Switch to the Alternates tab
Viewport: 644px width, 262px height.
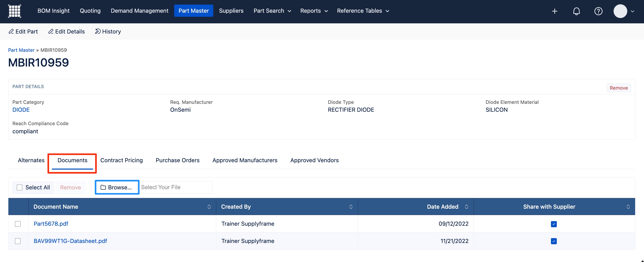coord(31,160)
